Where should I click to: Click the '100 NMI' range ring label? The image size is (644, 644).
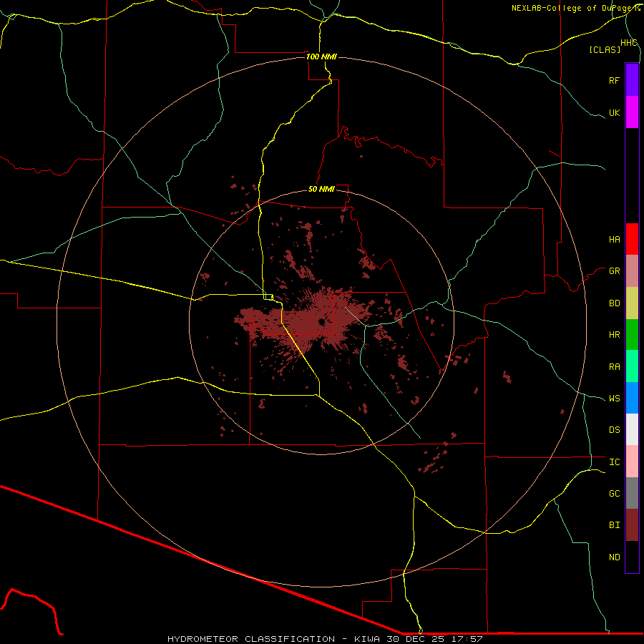tap(321, 57)
